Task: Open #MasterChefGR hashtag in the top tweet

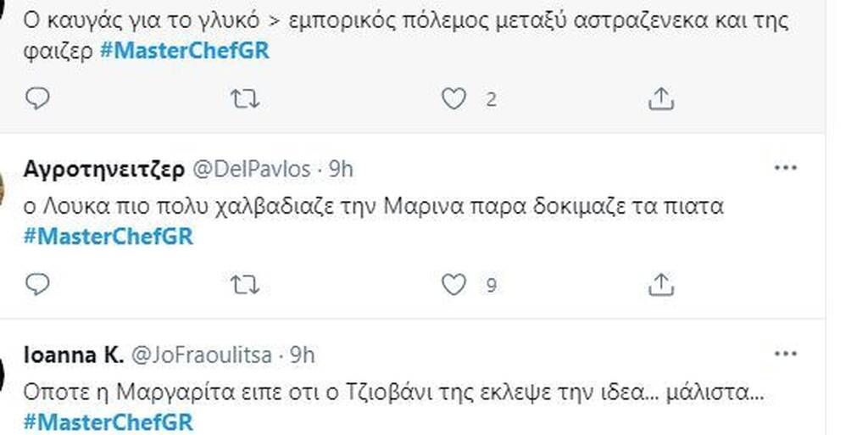Action: coord(184,50)
